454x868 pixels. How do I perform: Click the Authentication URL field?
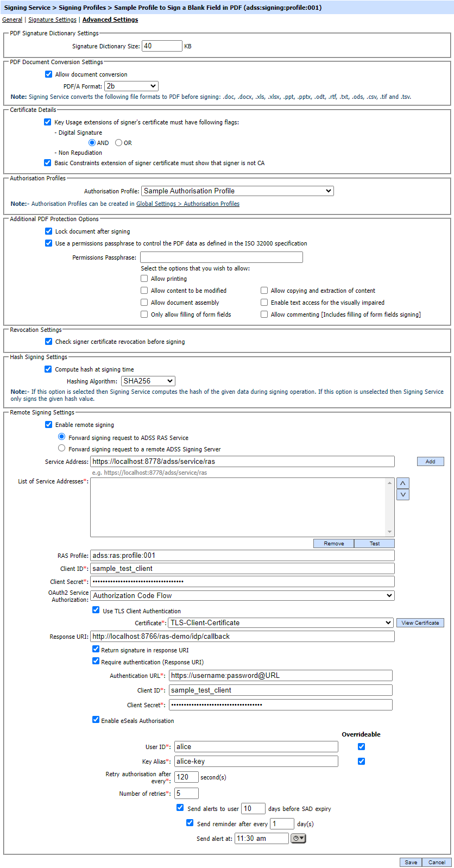pyautogui.click(x=280, y=675)
